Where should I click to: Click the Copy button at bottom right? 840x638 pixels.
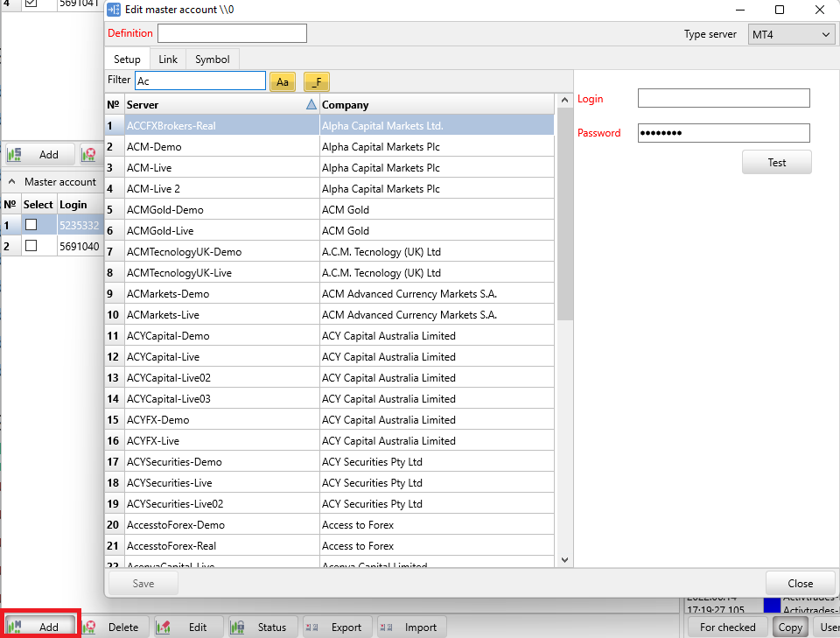pyautogui.click(x=789, y=627)
